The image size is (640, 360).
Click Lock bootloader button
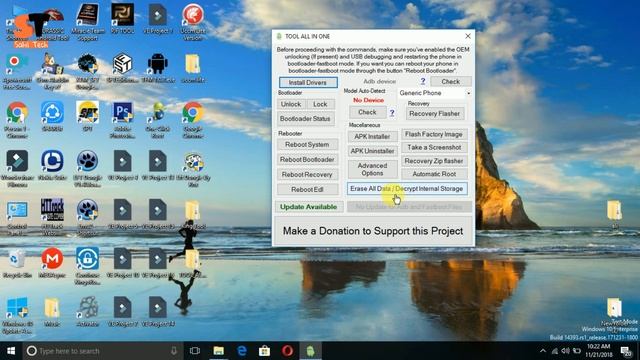tap(320, 104)
